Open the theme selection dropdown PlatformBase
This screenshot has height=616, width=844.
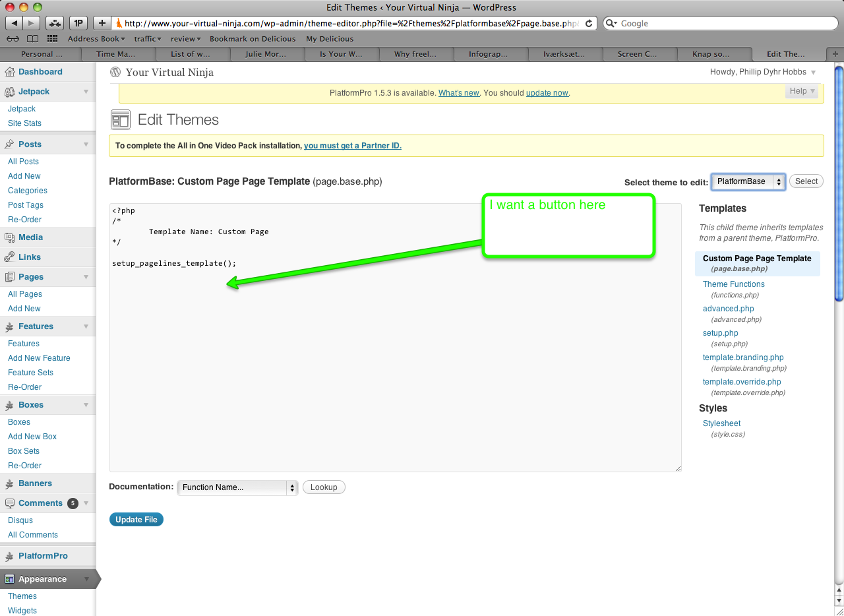click(748, 181)
